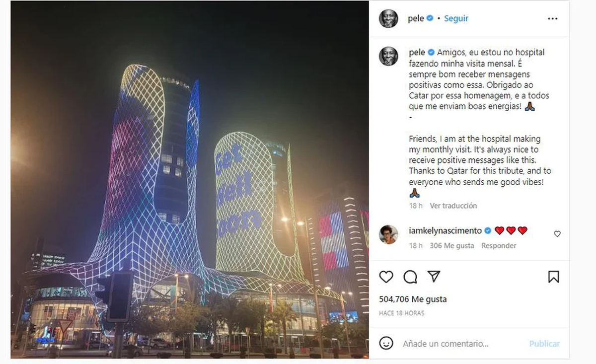The image size is (596, 364).
Task: Like iamkelynascimento's comment with small heart
Action: (x=557, y=233)
